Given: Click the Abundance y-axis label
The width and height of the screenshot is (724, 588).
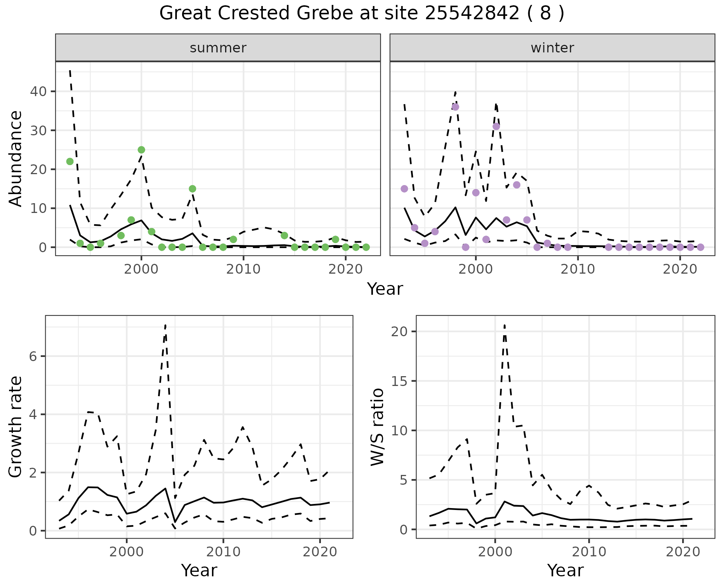Looking at the screenshot, I should pyautogui.click(x=16, y=158).
